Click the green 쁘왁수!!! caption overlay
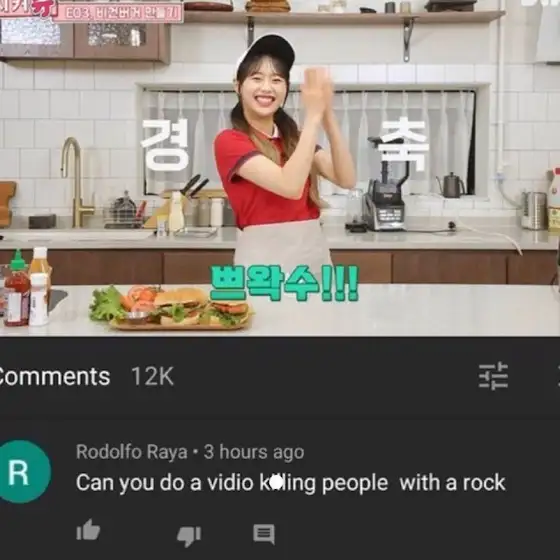 click(284, 283)
